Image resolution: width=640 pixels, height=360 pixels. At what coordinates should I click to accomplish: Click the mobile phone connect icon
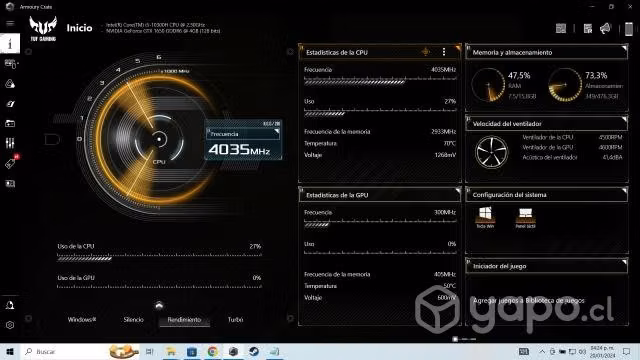pos(629,29)
